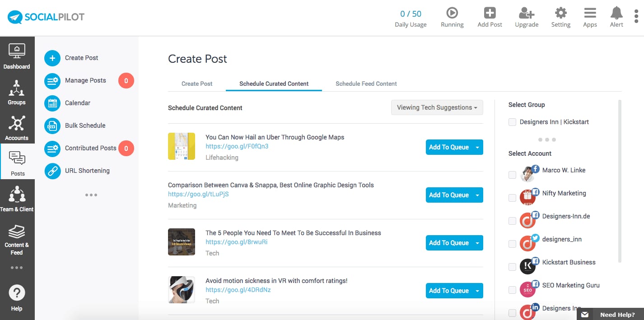Open the Uber post thumbnail
644x320 pixels.
pos(182,146)
